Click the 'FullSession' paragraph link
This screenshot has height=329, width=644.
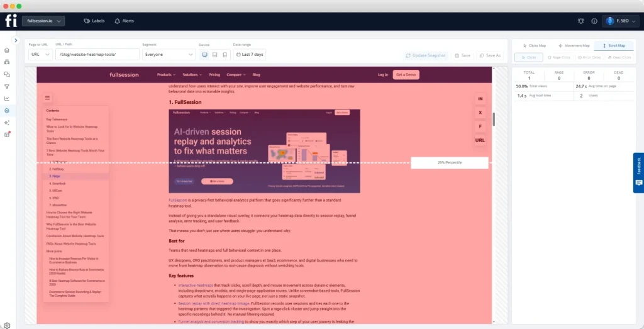tap(178, 200)
